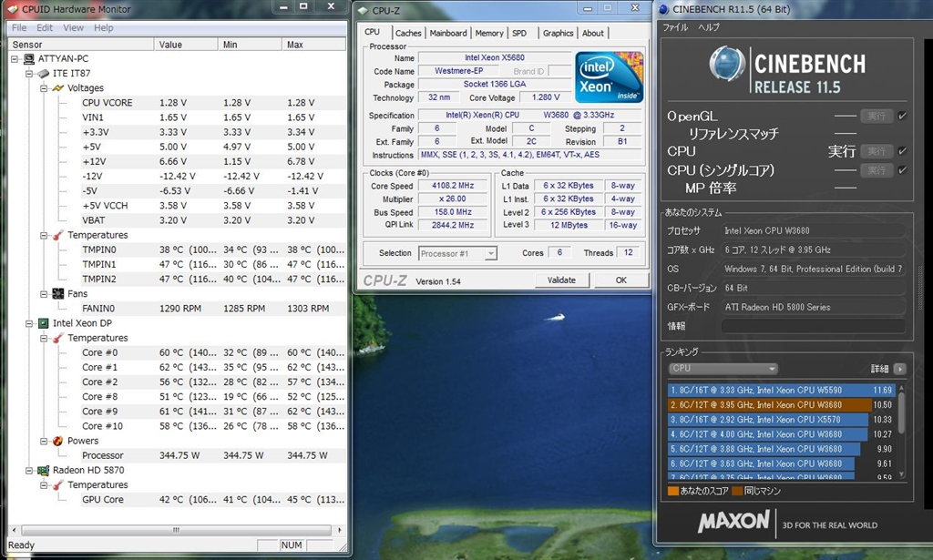Switch to the Memory tab in CPU-Z
Viewport: 933px width, 560px height.
click(489, 34)
